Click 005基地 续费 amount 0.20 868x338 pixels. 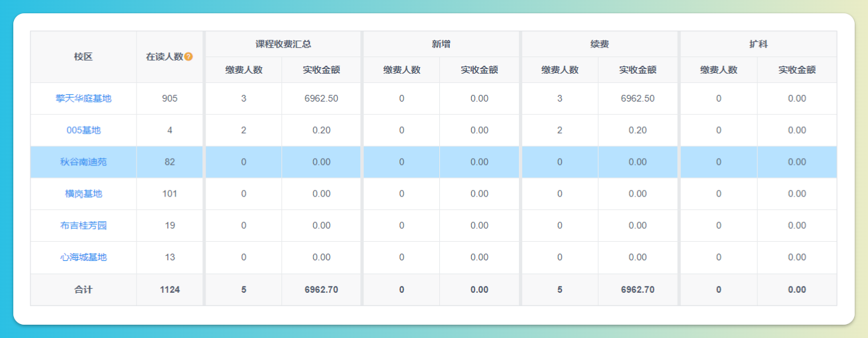tap(638, 130)
